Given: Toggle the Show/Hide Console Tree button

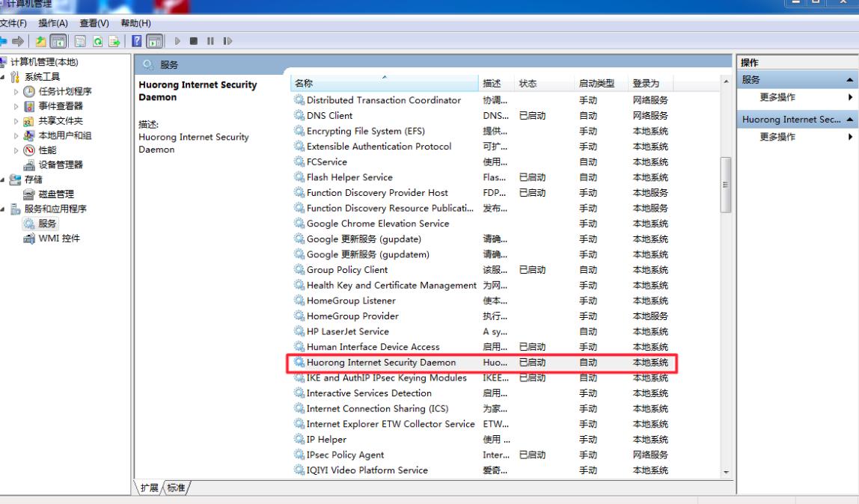Looking at the screenshot, I should coord(58,41).
